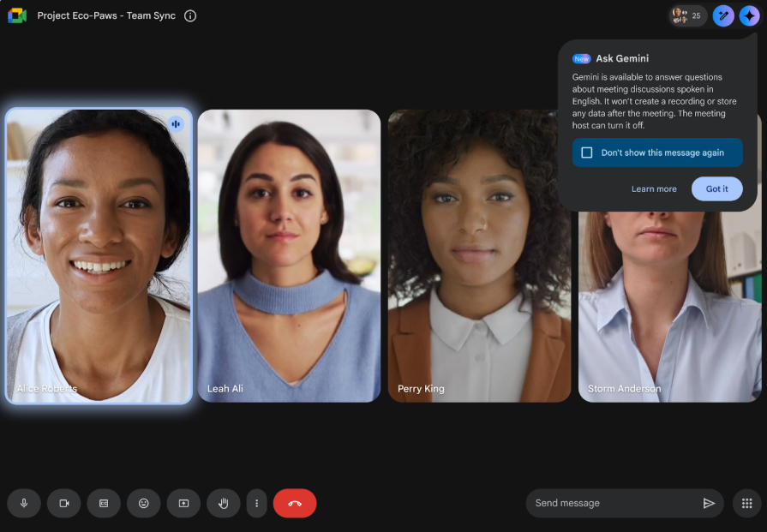767x532 pixels.
Task: Select the Gemini note-taking pencil icon
Action: click(722, 15)
